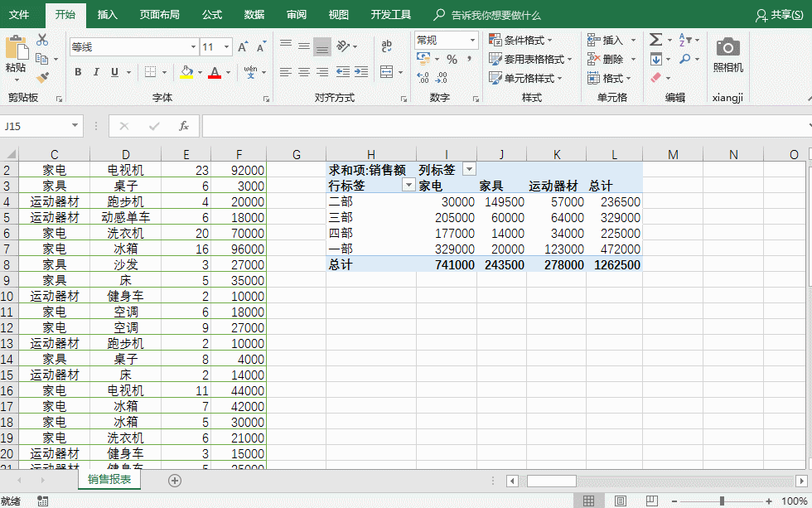Image resolution: width=812 pixels, height=508 pixels.
Task: Click the formula bar input field
Action: click(x=505, y=126)
